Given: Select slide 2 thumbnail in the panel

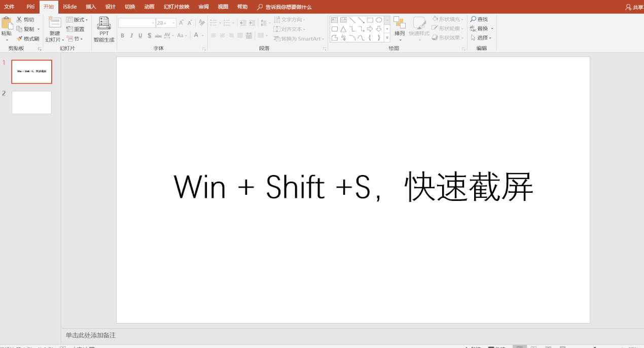Looking at the screenshot, I should tap(31, 102).
